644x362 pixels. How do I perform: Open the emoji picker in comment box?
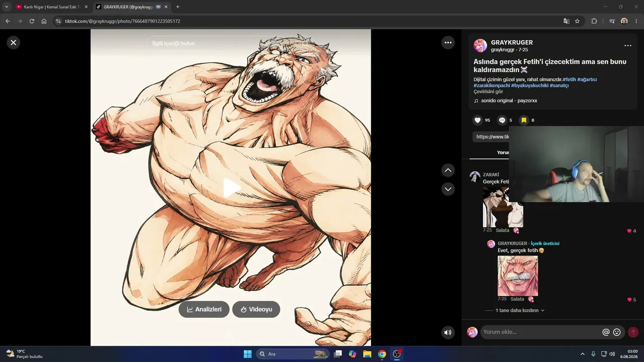coord(617,332)
